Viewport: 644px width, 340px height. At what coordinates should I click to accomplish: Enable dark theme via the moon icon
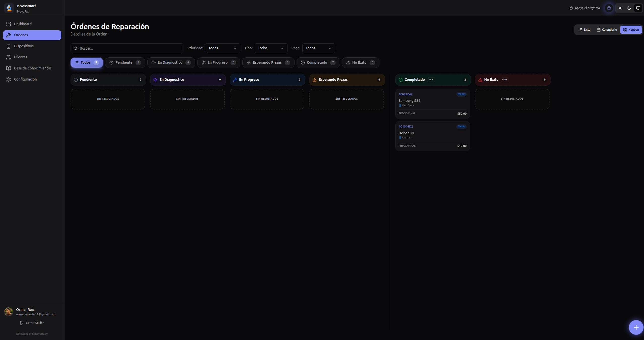629,8
